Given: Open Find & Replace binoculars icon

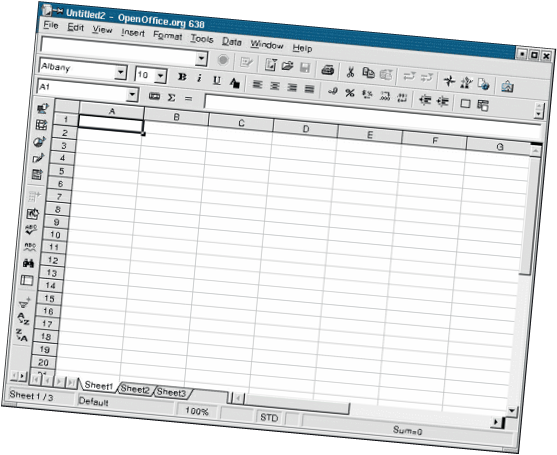Looking at the screenshot, I should (x=28, y=263).
